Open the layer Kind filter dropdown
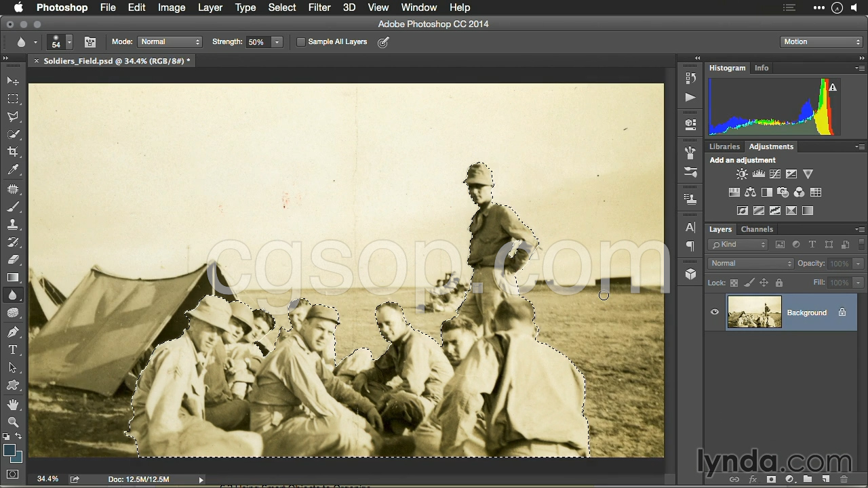Viewport: 868px width, 488px height. pos(738,245)
